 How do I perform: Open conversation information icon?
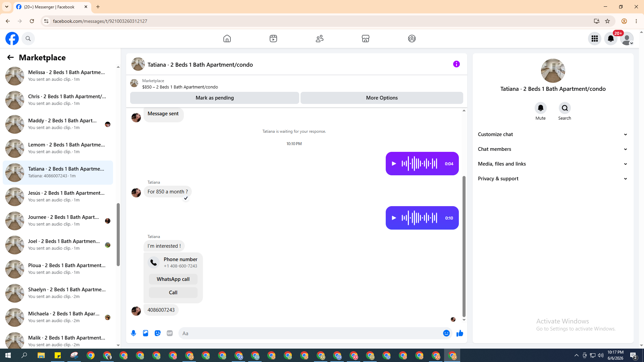457,64
